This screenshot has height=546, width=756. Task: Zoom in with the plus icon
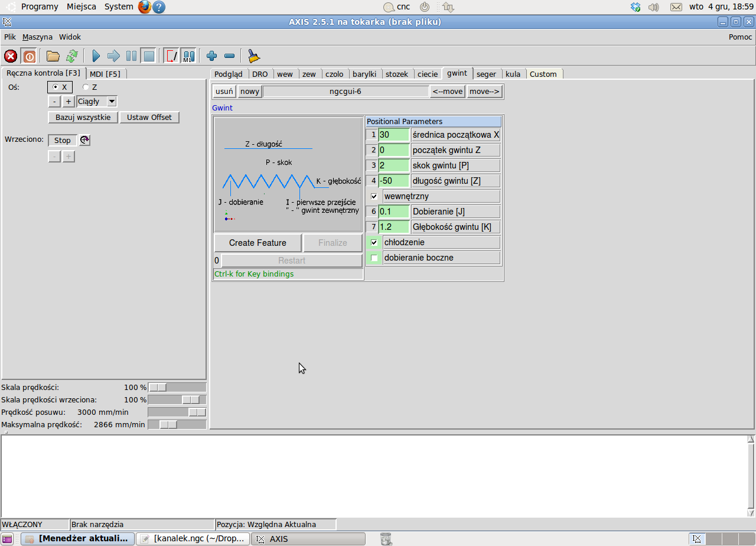[211, 56]
